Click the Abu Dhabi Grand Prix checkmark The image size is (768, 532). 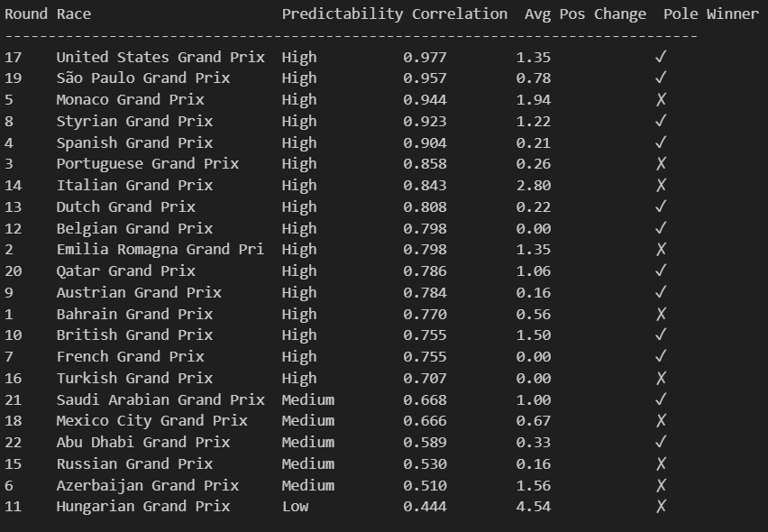(661, 442)
